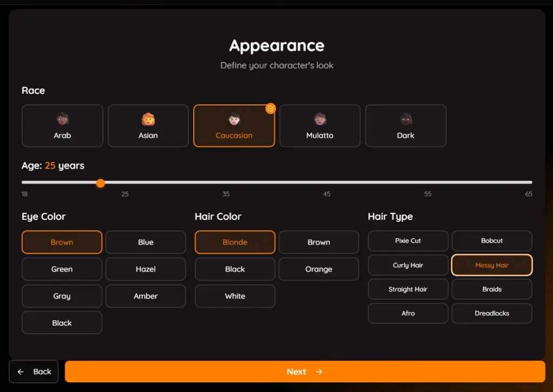The image size is (553, 392).
Task: Choose Amber as eye color
Action: tap(145, 296)
